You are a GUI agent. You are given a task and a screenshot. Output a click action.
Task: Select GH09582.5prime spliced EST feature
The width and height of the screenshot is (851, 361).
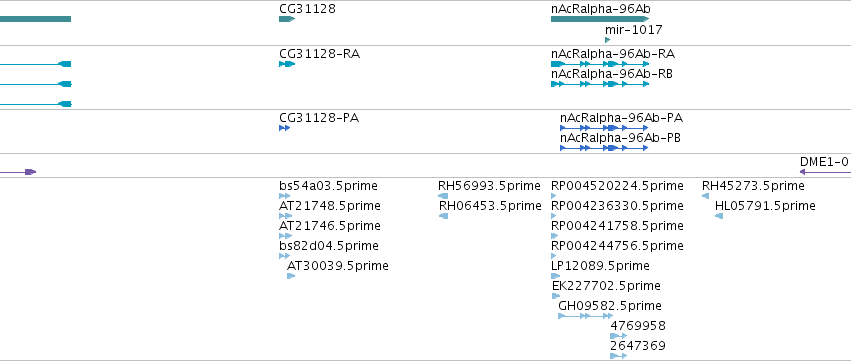586,316
